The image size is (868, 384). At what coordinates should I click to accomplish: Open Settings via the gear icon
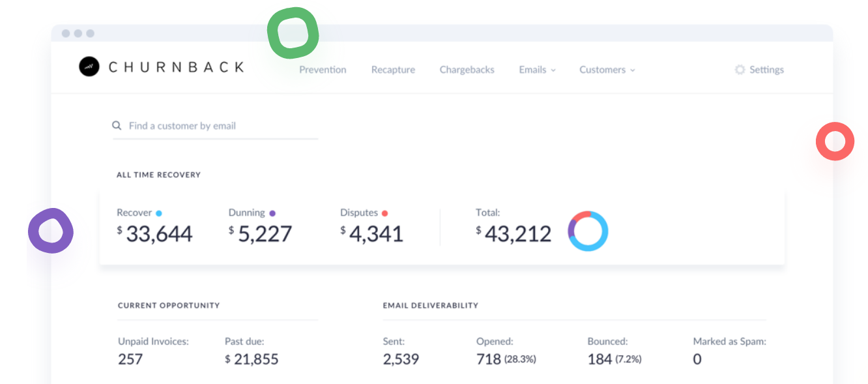[x=740, y=70]
